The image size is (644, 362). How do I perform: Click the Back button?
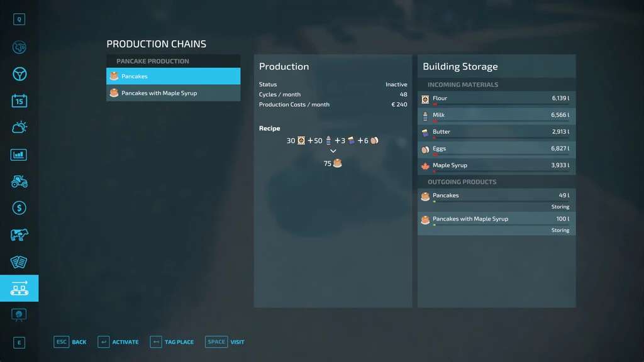coord(70,342)
